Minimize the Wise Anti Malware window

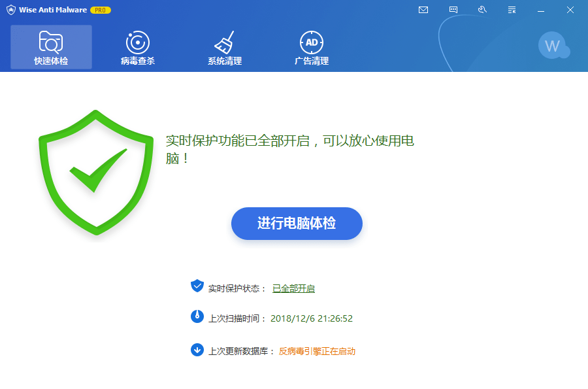click(x=541, y=10)
